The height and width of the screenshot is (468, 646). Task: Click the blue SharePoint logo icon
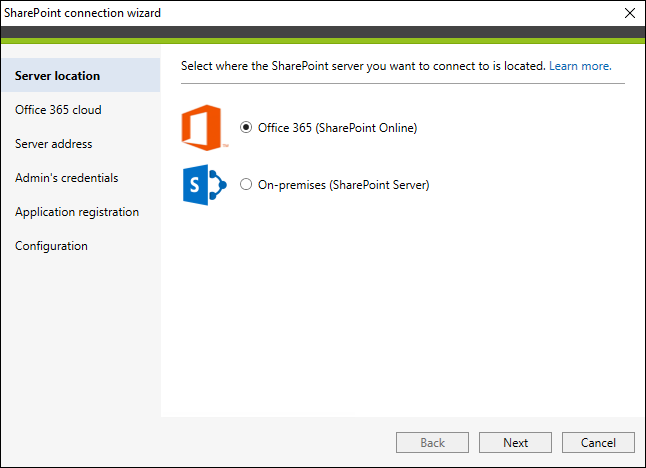pyautogui.click(x=204, y=185)
